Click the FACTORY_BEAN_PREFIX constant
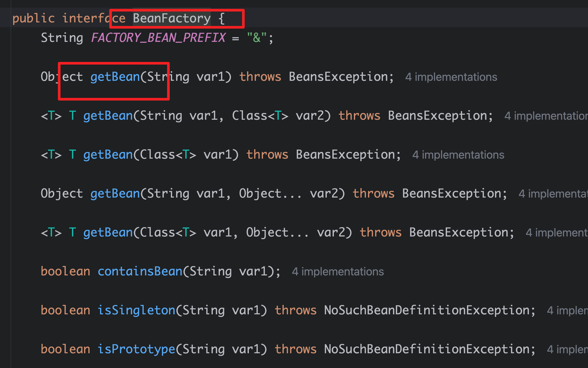 pyautogui.click(x=158, y=38)
